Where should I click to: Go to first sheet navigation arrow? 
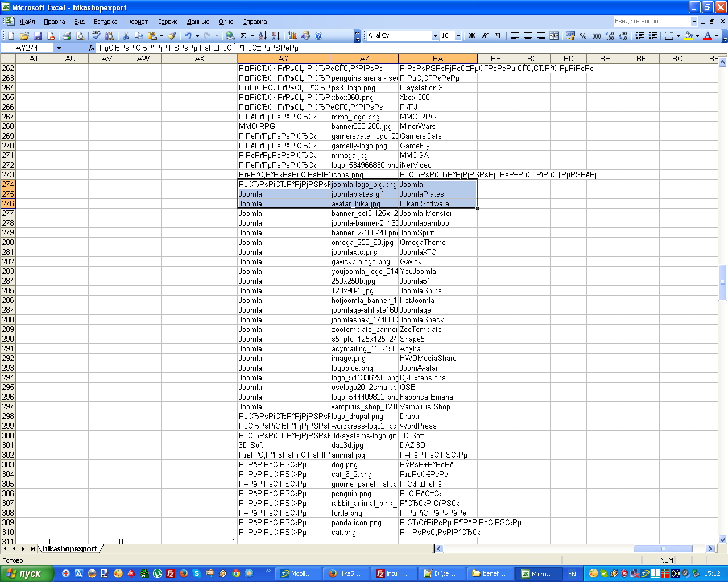pyautogui.click(x=6, y=548)
